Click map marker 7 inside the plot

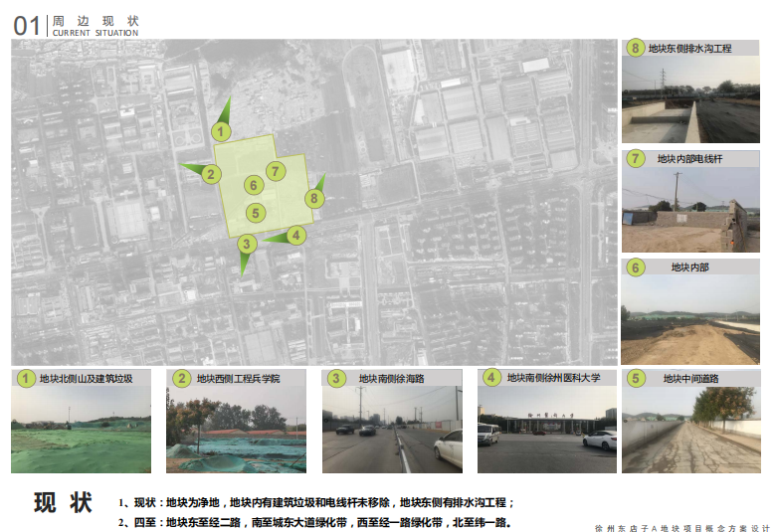pyautogui.click(x=276, y=172)
